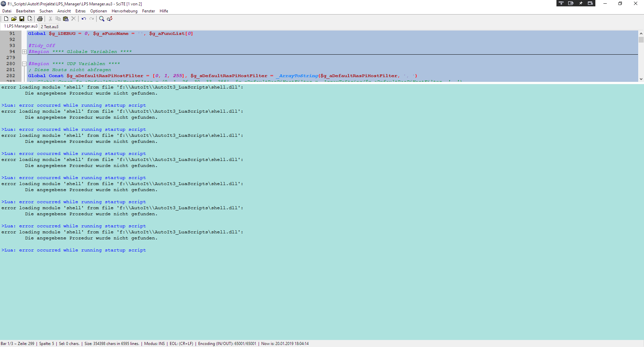Print the document using the printer icon
The image size is (644, 347).
40,19
